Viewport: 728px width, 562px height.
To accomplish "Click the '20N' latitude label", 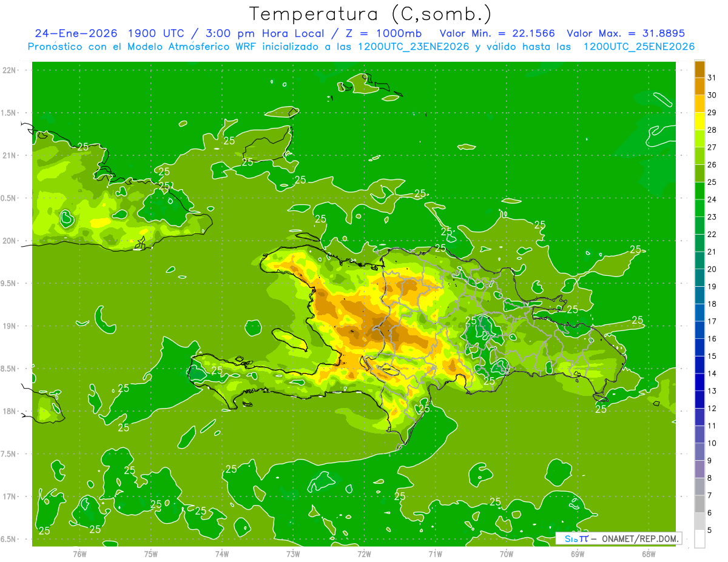I will [9, 241].
